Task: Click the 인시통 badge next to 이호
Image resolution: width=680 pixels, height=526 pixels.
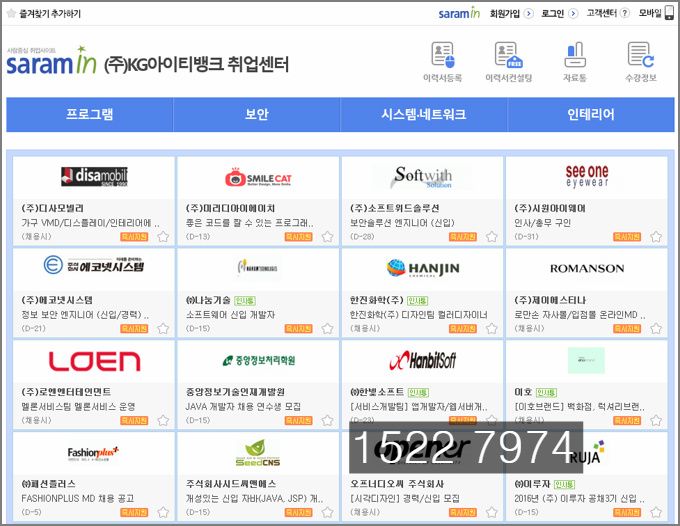Action: [x=546, y=392]
